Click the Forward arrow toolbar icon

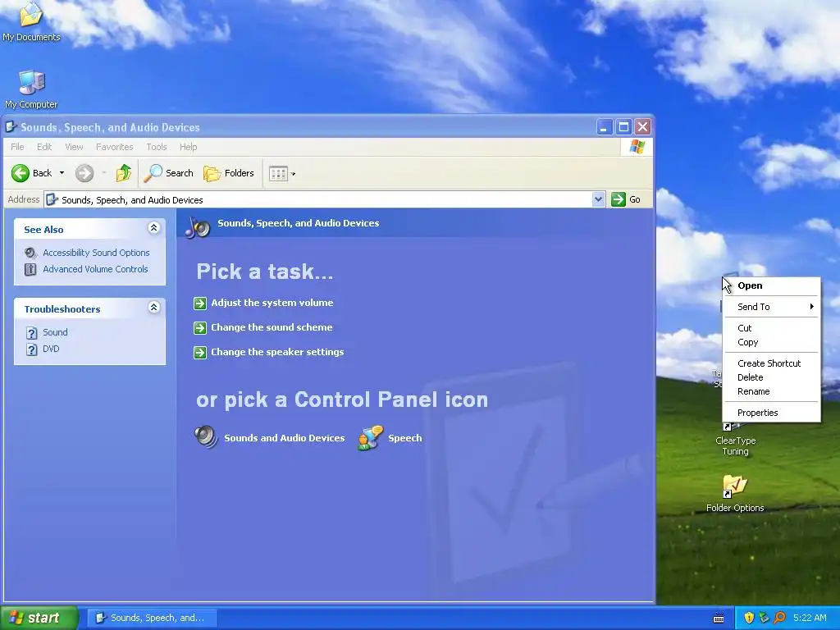click(84, 173)
